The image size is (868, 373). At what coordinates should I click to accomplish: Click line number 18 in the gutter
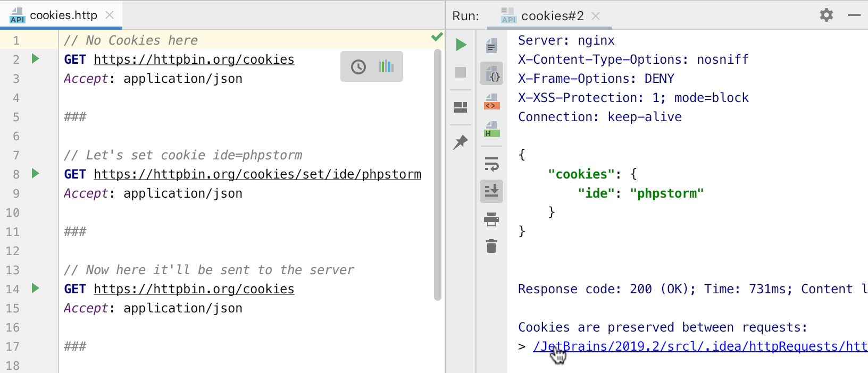13,366
